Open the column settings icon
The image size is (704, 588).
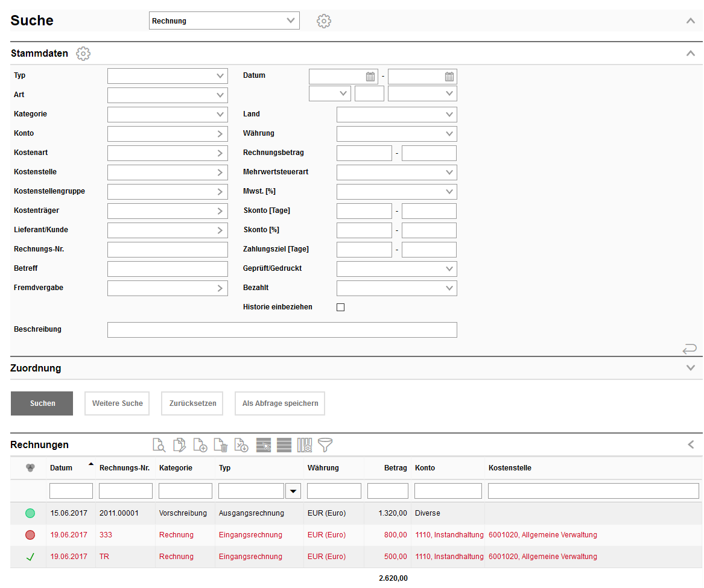pyautogui.click(x=305, y=445)
